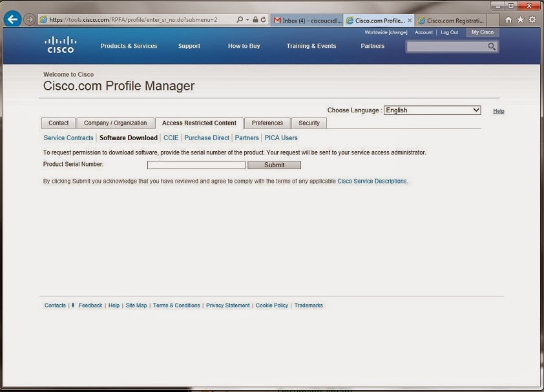
Task: Click the Log Out link
Action: tap(449, 32)
